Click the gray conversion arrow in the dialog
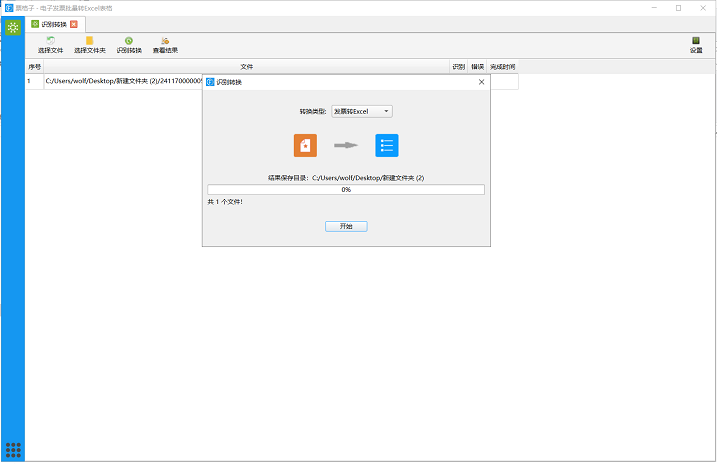 (346, 145)
